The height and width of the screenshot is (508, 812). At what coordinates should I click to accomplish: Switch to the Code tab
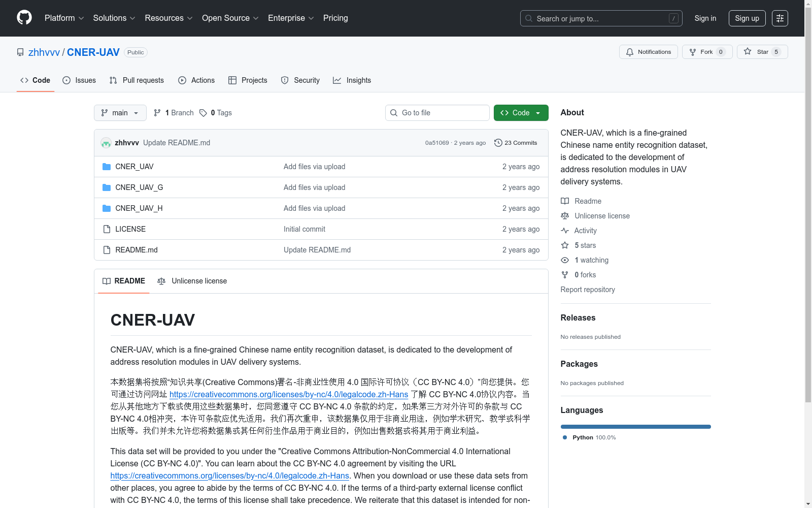pyautogui.click(x=36, y=80)
